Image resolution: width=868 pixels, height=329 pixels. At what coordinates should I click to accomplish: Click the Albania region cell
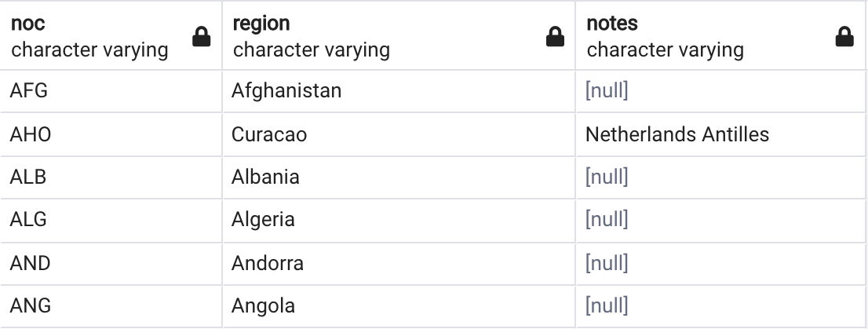pos(399,177)
